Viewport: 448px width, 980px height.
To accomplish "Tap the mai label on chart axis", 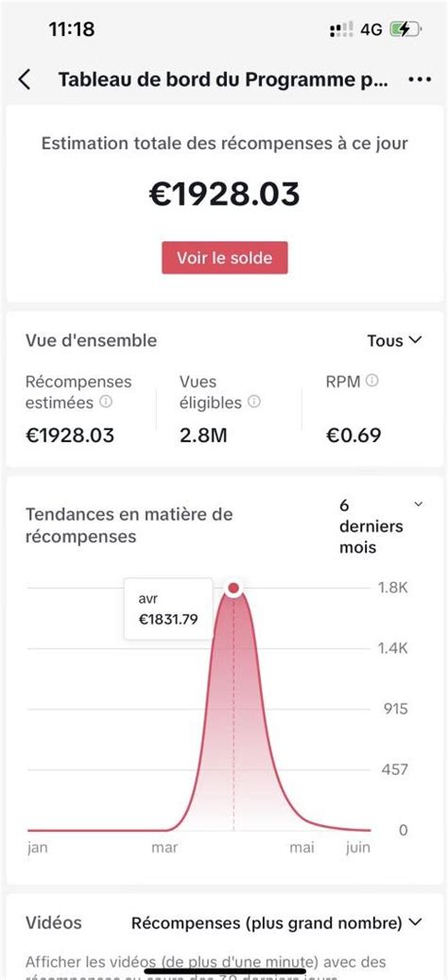I will (x=302, y=848).
